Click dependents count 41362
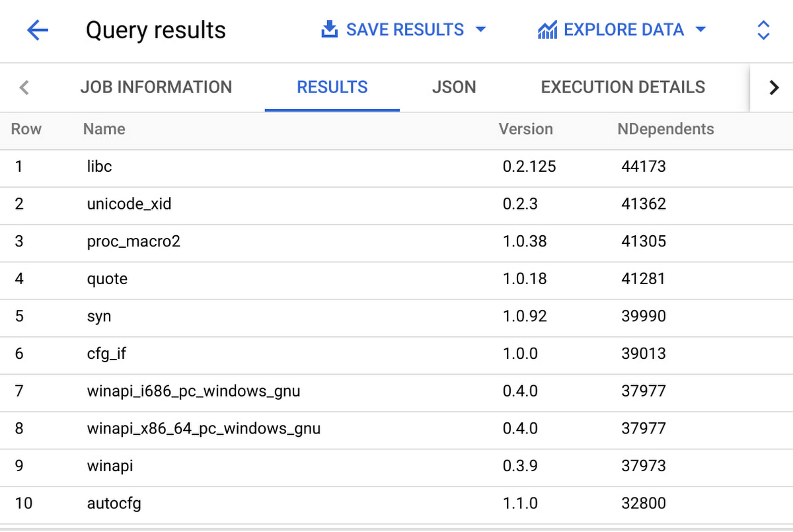Image resolution: width=793 pixels, height=532 pixels. (644, 204)
